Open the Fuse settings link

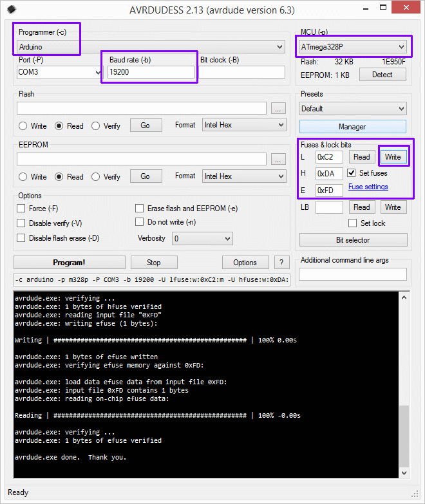[368, 187]
